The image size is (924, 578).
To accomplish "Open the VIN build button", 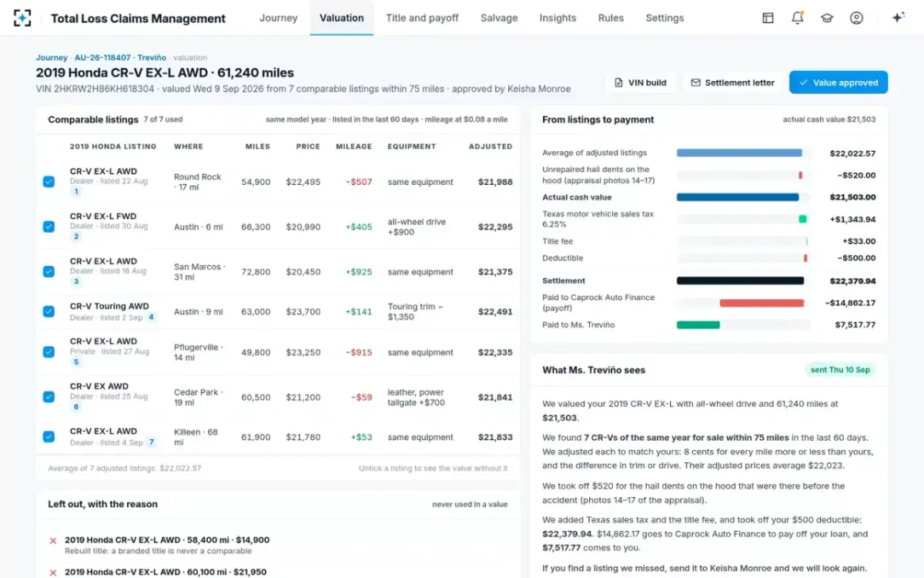I will tap(641, 82).
